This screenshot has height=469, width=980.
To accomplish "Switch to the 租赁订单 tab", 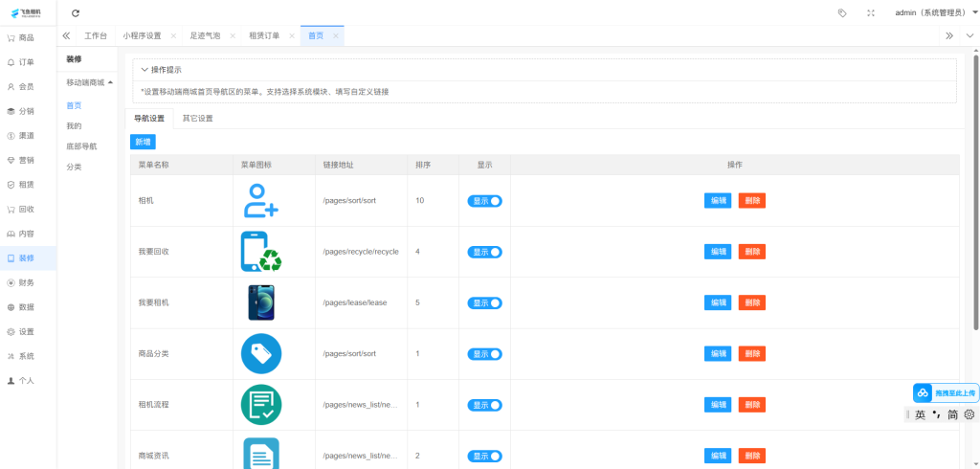I will click(264, 35).
